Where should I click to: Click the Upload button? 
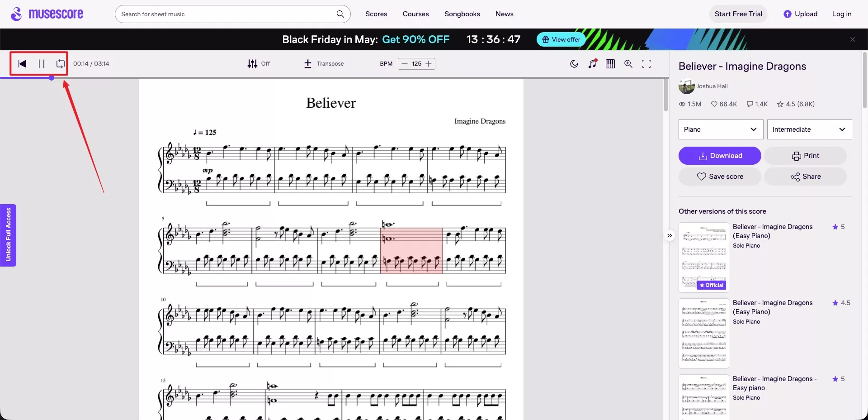tap(801, 14)
